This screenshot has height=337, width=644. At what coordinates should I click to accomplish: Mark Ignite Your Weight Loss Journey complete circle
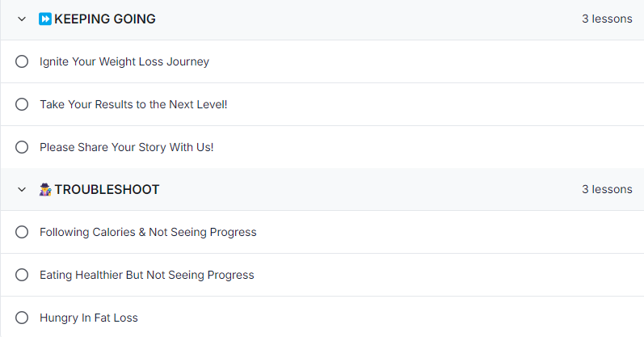tap(22, 61)
